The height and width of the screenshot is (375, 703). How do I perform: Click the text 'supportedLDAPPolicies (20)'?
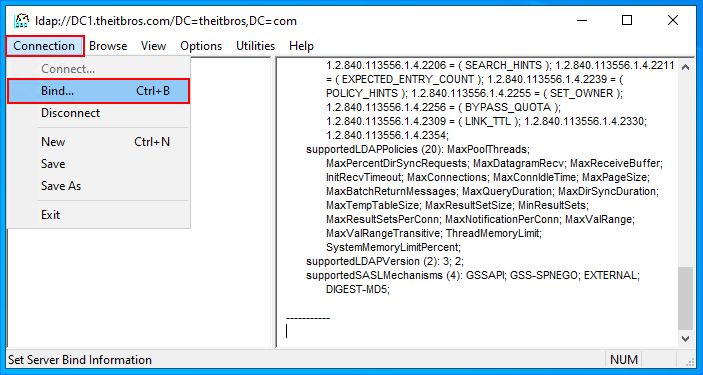[375, 149]
